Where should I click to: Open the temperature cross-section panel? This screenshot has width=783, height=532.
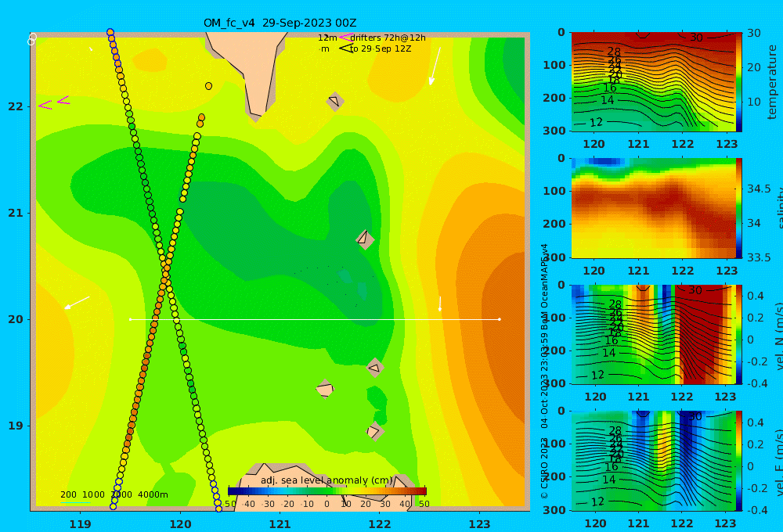coord(653,82)
